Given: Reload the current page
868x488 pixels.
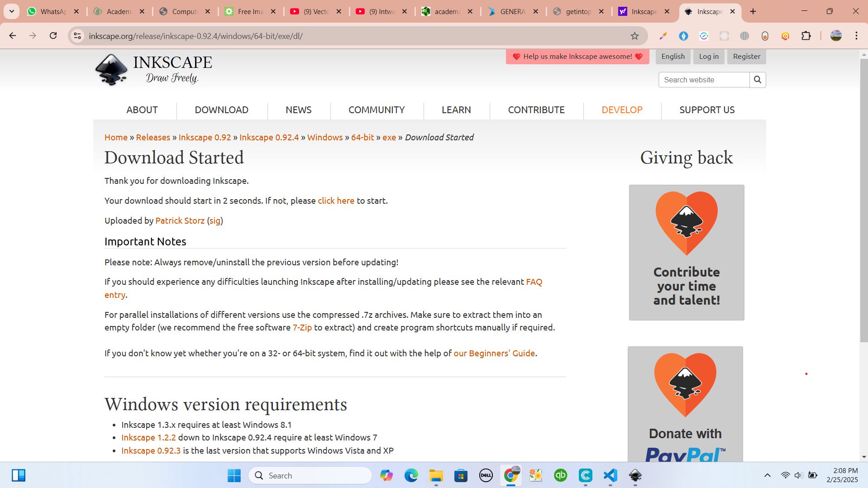Looking at the screenshot, I should pos(53,36).
